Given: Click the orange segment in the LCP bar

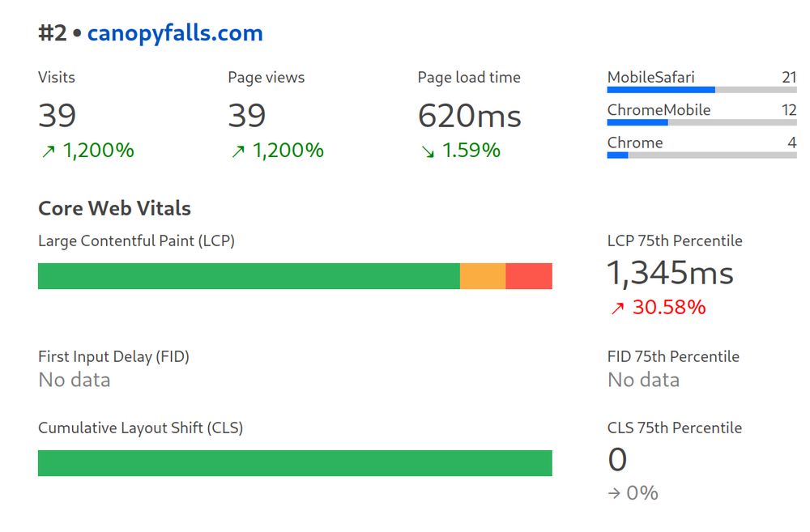Looking at the screenshot, I should pos(483,275).
